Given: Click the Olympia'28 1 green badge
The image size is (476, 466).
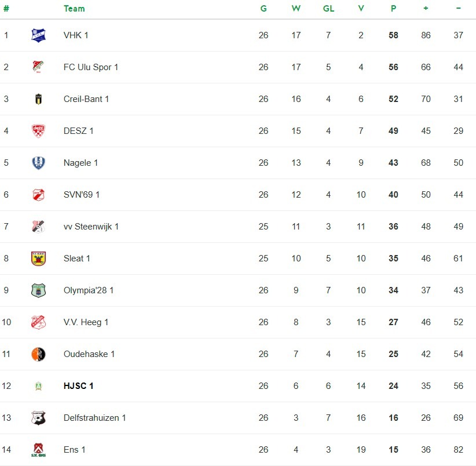Looking at the screenshot, I should 38,290.
